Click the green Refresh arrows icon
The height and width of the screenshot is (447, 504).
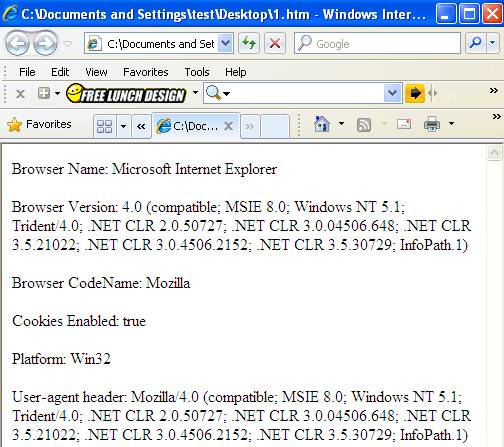[249, 43]
